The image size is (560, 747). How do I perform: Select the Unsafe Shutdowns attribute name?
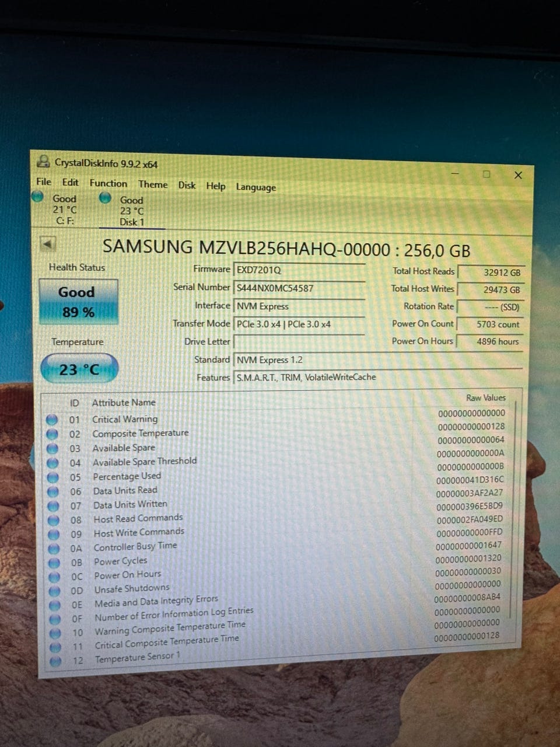(x=132, y=588)
